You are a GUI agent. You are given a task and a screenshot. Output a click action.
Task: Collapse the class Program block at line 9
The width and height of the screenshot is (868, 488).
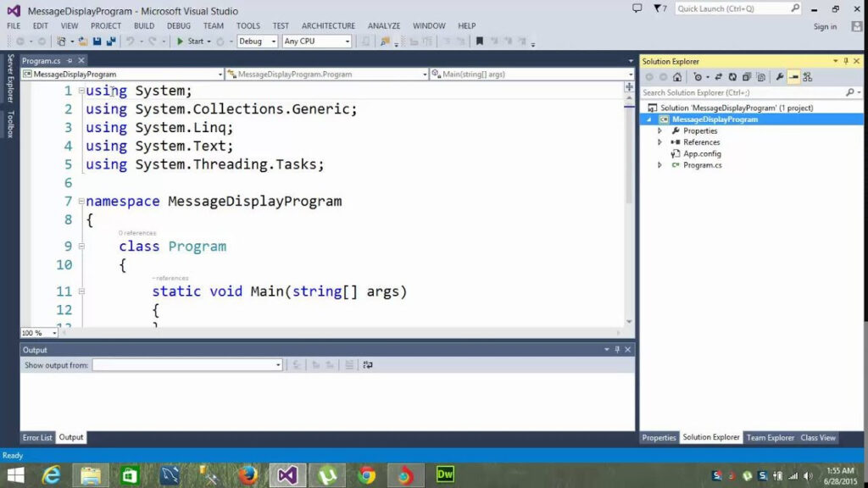click(x=81, y=247)
